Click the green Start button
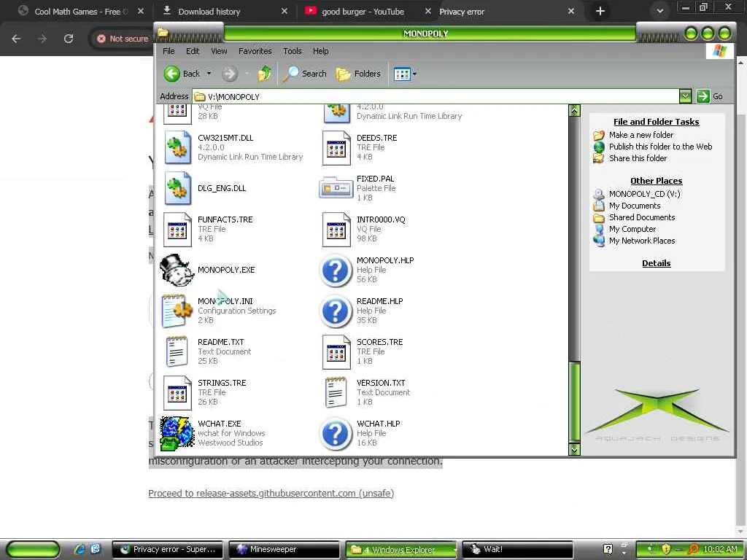The height and width of the screenshot is (560, 747). pyautogui.click(x=34, y=549)
